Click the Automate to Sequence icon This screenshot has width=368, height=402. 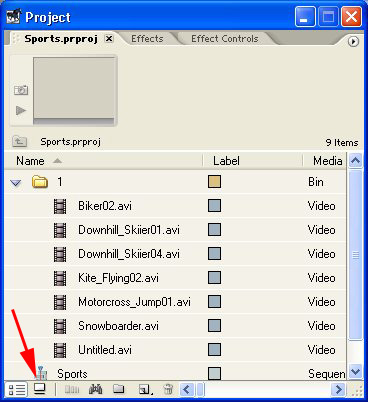[72, 389]
